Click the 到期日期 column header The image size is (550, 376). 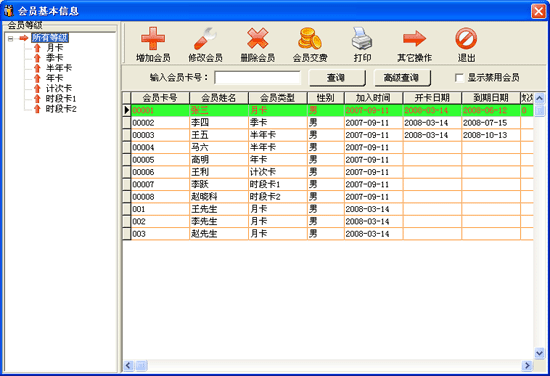[x=491, y=98]
